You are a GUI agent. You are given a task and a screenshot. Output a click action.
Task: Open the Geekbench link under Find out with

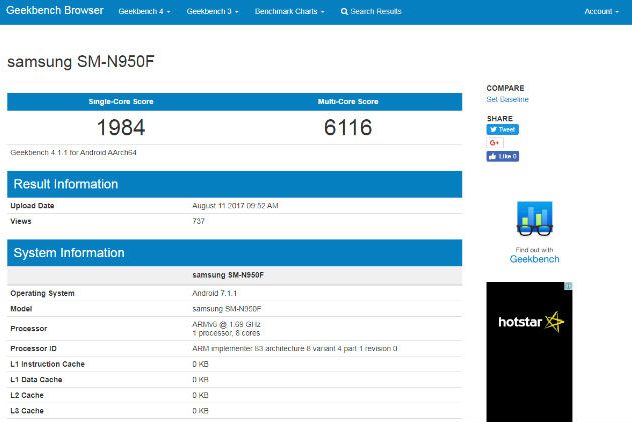(535, 259)
